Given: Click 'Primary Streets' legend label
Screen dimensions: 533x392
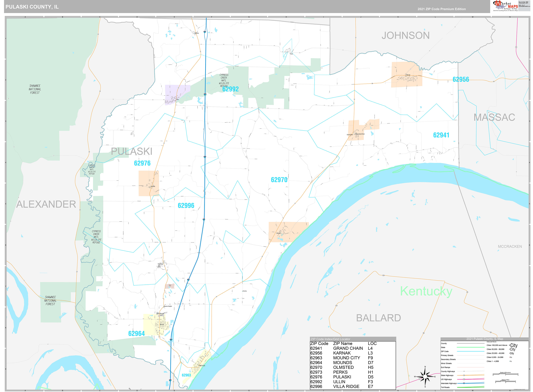Looking at the screenshot, I should (x=447, y=356).
